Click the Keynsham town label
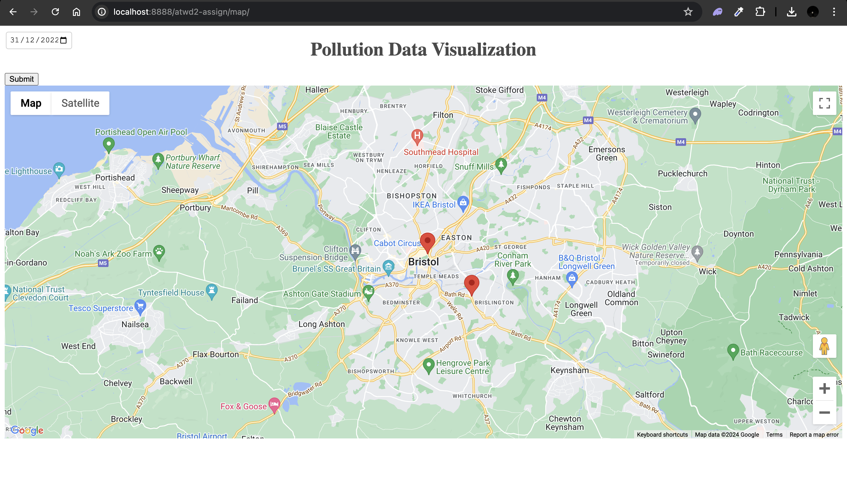 (570, 370)
